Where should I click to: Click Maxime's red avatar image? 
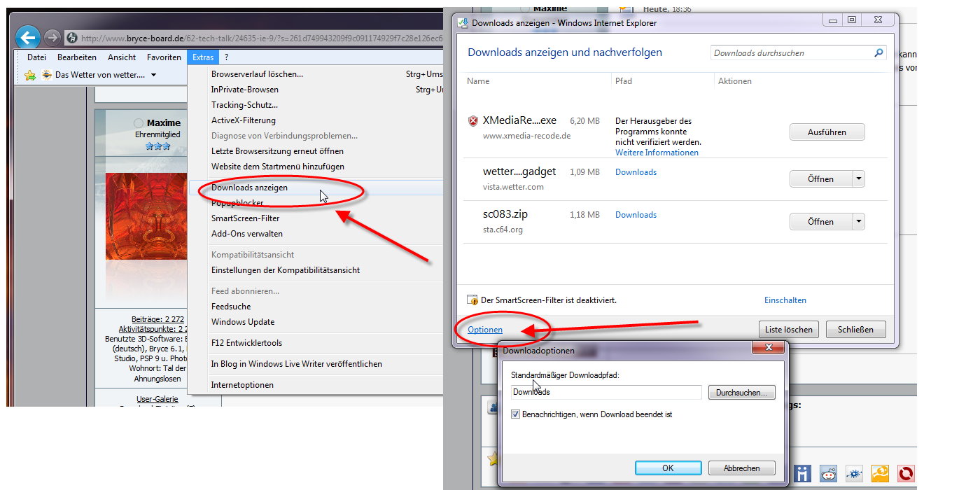point(146,216)
